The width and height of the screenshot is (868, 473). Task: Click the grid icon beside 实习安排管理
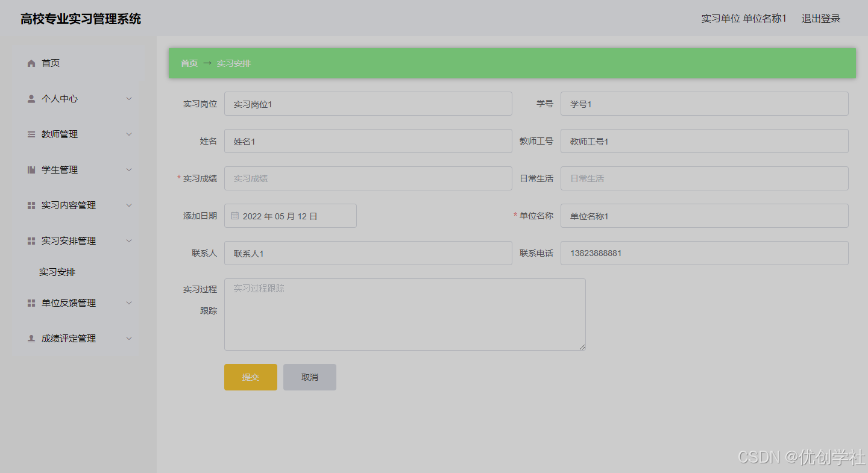pyautogui.click(x=31, y=241)
